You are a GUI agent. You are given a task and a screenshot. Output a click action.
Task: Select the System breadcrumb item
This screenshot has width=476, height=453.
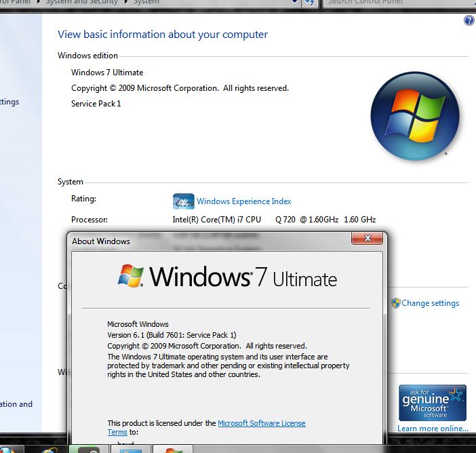tap(146, 2)
